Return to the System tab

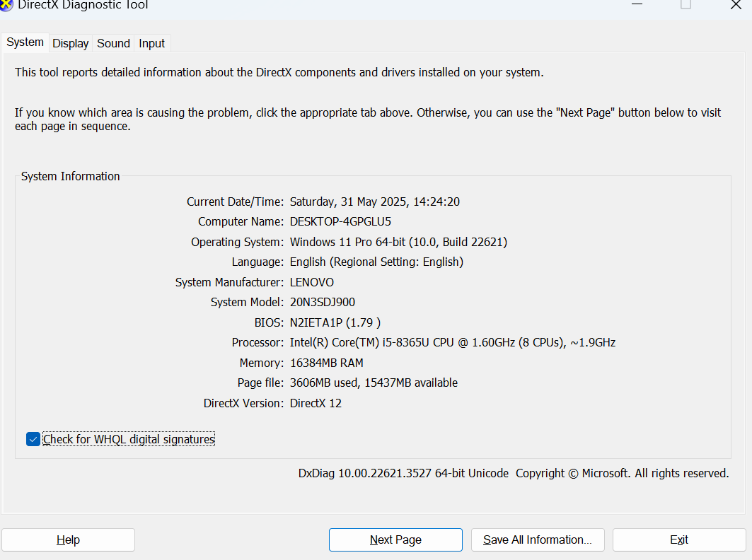tap(25, 42)
